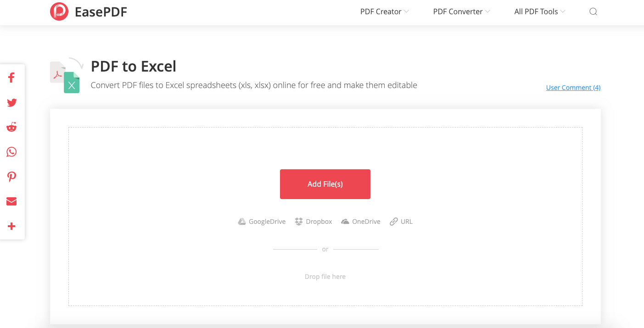Viewport: 644px width, 328px height.
Task: Show more share options plus icon
Action: tap(11, 226)
